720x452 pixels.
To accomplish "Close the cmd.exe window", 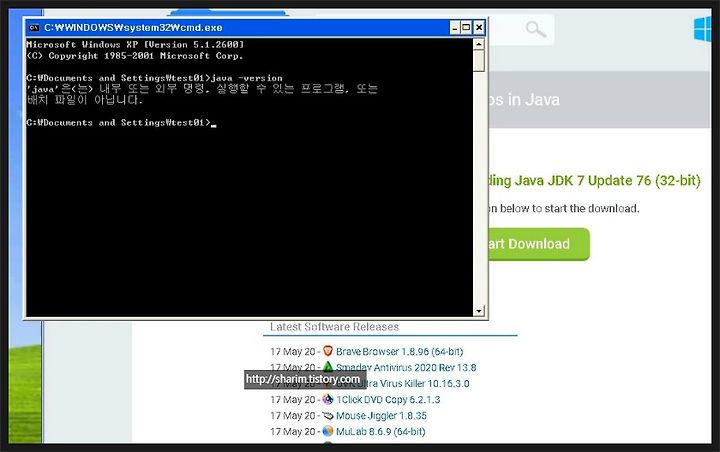I will 478,28.
